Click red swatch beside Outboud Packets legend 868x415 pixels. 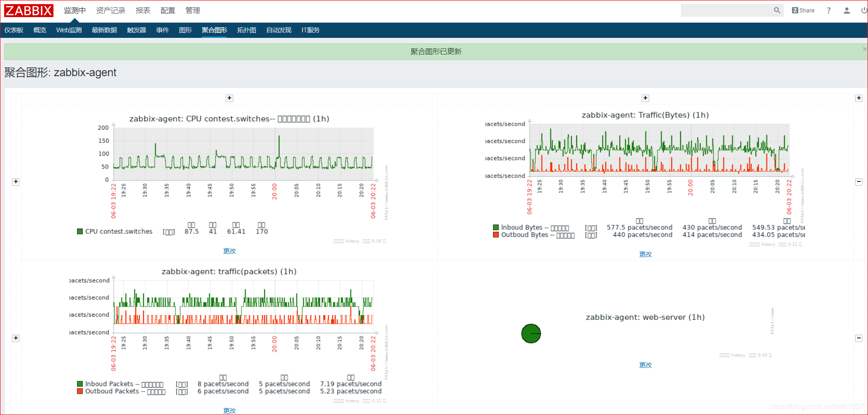point(80,391)
